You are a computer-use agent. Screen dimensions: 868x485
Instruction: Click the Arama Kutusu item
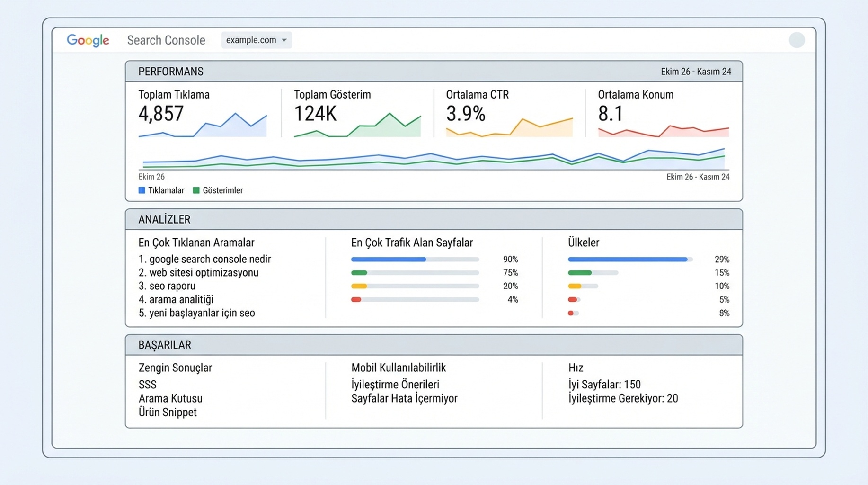coord(170,398)
